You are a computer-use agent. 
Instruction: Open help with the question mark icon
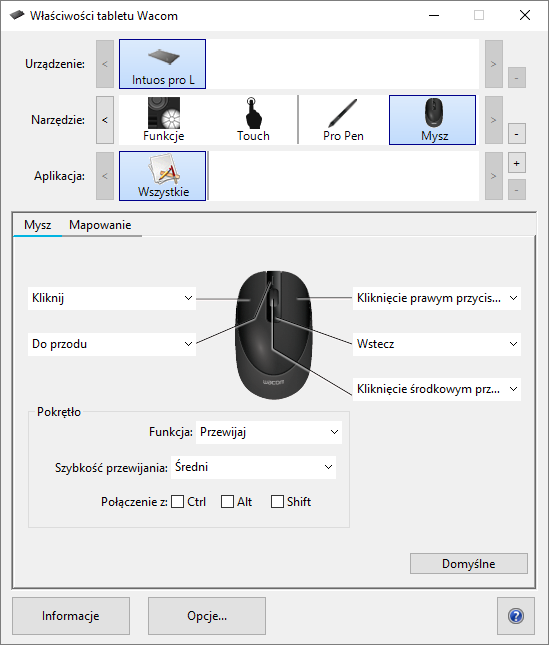point(516,616)
